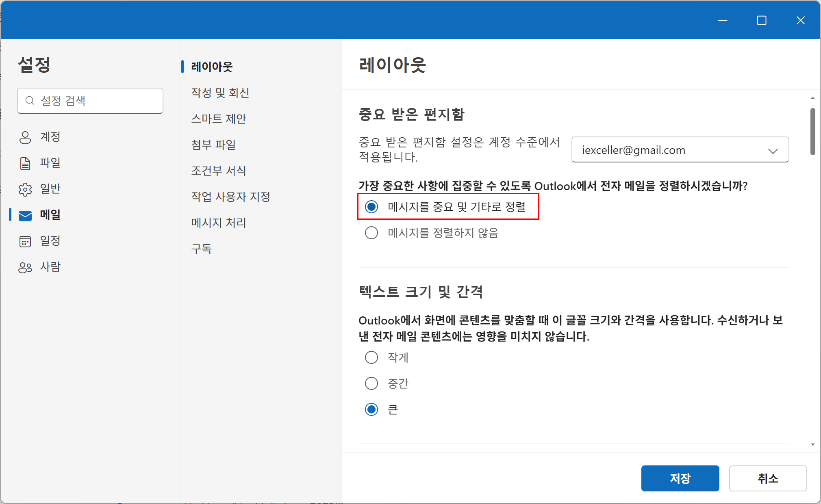
Task: Choose 작게 text size
Action: point(371,357)
